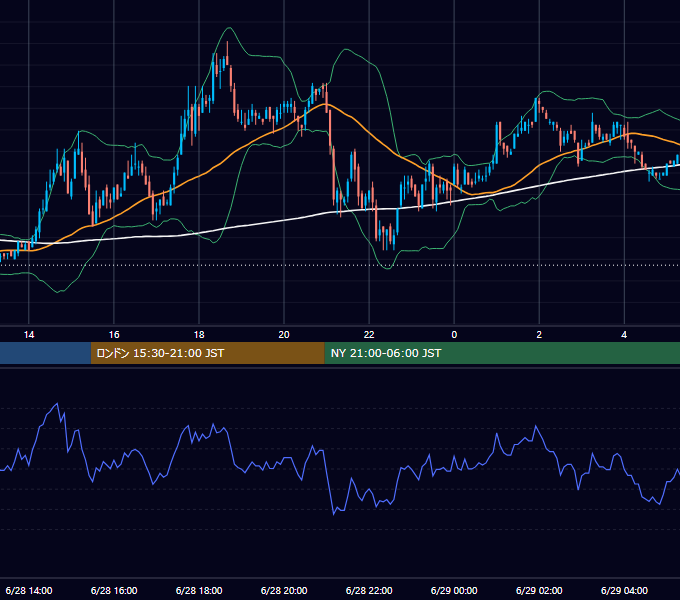Image resolution: width=680 pixels, height=600 pixels.
Task: Click the 2 hour label on price chart axis
Action: click(539, 335)
